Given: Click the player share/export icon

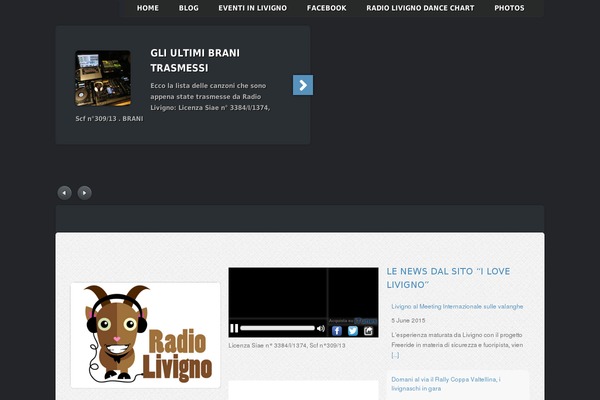Looking at the screenshot, I should coord(368,331).
